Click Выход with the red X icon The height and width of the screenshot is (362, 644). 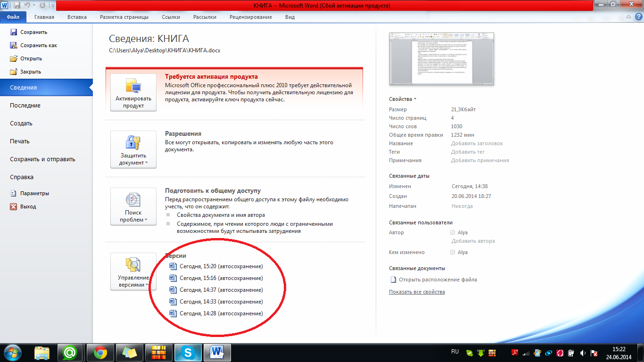click(23, 206)
